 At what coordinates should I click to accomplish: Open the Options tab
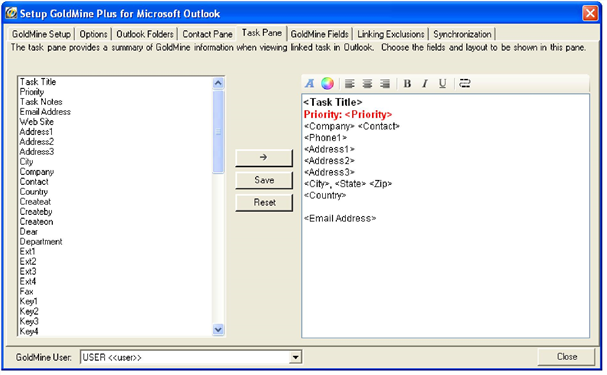click(93, 34)
